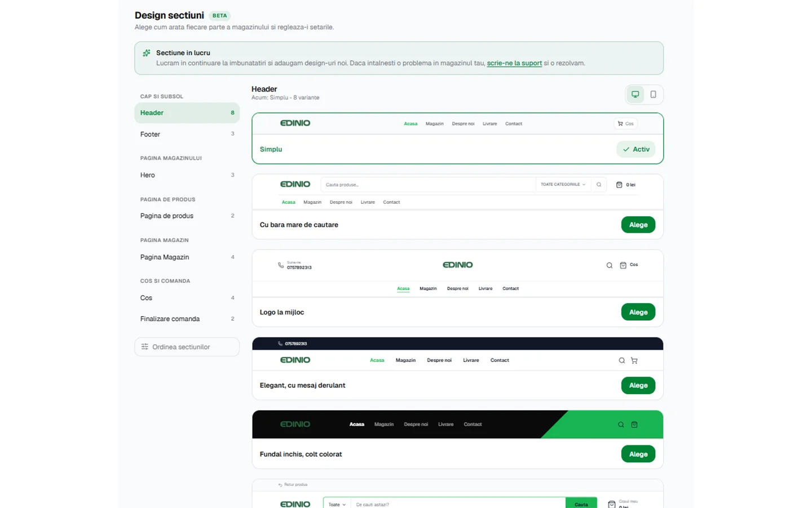Click green Cauta button in bottom preview
The image size is (812, 508).
pos(581,503)
